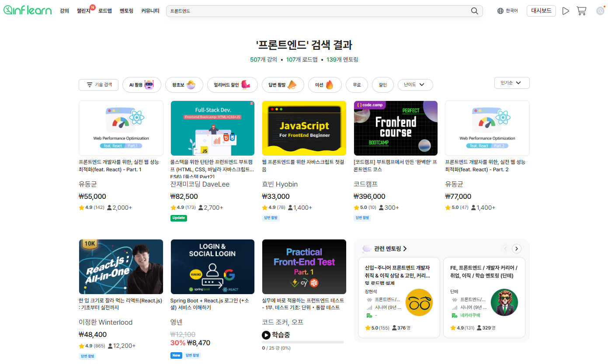Click instructor name 잔재미코딩 DaveLee
Screen dimensions: 608x364
coord(200,184)
